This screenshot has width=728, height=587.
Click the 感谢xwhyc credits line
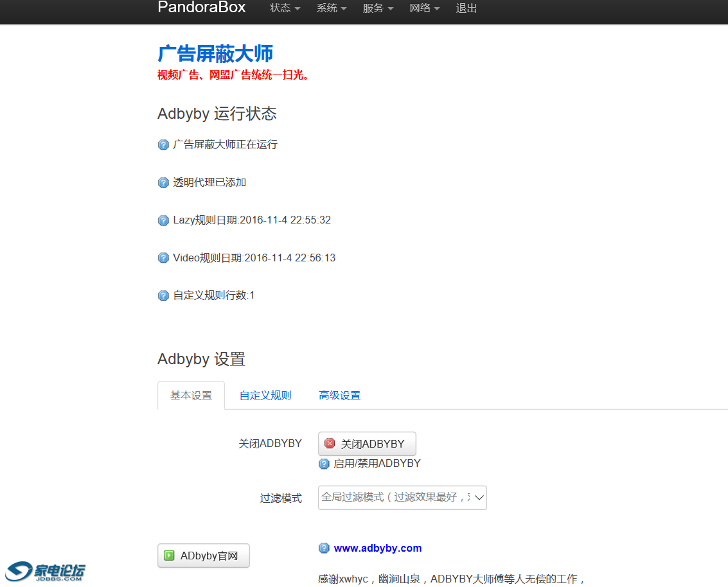(x=451, y=579)
